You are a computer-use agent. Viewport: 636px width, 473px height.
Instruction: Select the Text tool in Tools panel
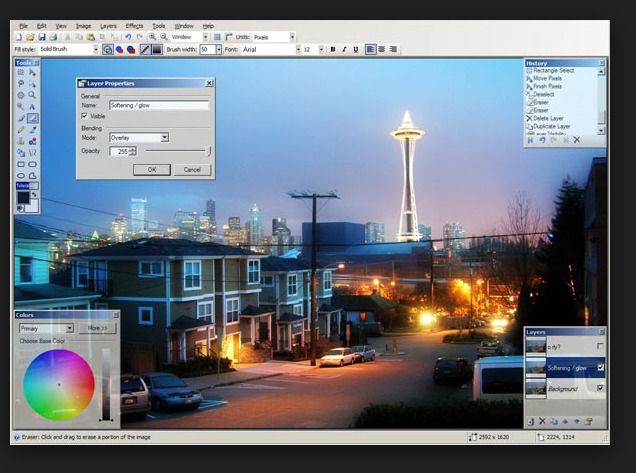pyautogui.click(x=32, y=107)
